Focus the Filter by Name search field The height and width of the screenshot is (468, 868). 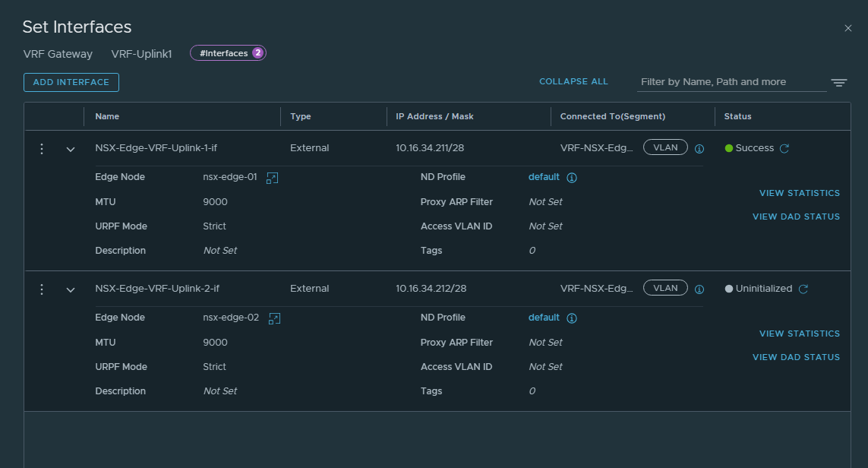pyautogui.click(x=731, y=82)
